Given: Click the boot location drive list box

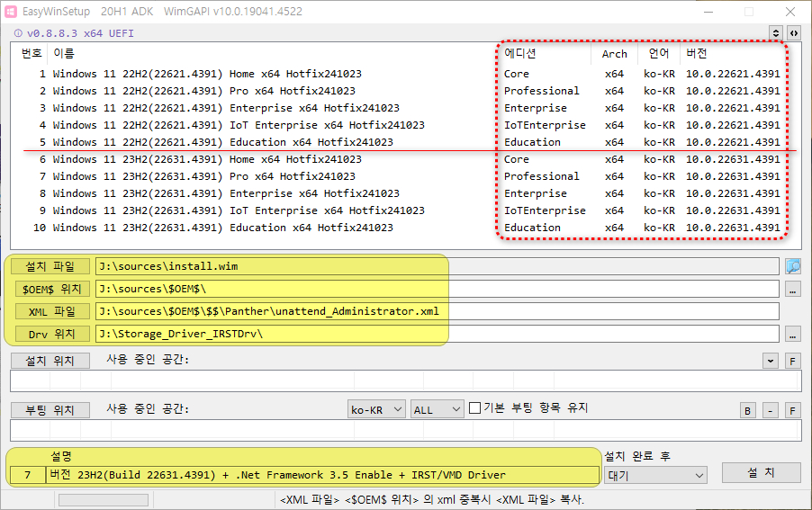Looking at the screenshot, I should coord(406,430).
